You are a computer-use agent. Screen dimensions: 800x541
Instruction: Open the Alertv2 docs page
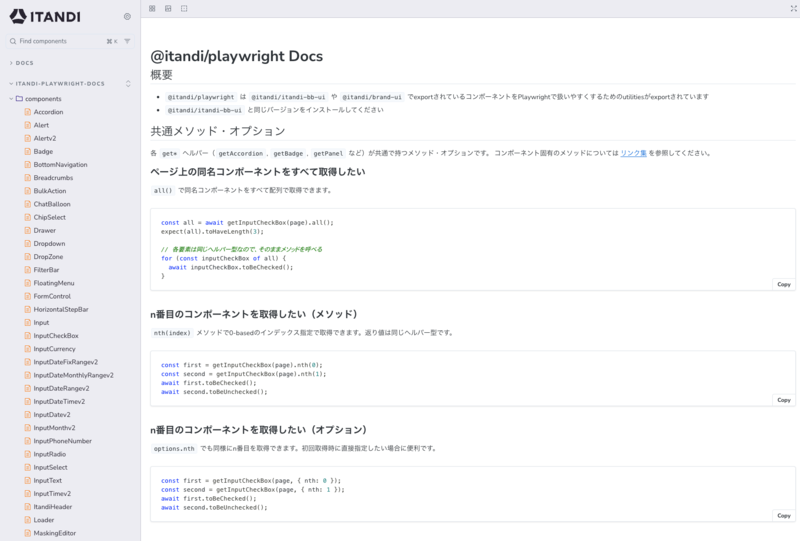[x=45, y=138]
